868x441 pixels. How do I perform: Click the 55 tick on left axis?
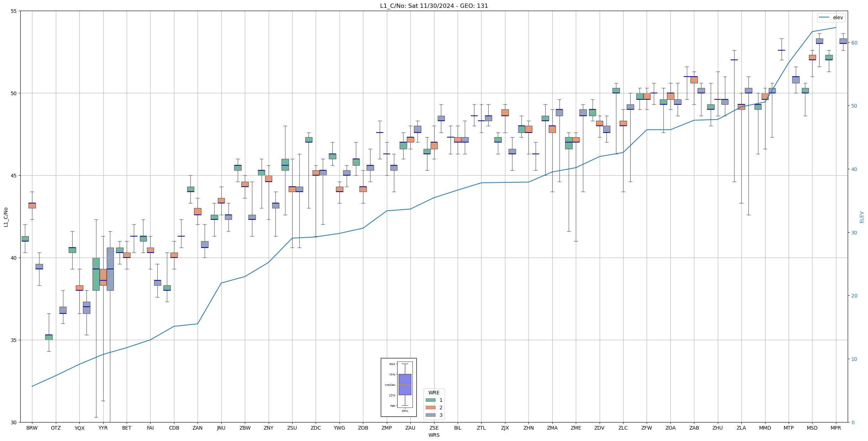(x=14, y=11)
